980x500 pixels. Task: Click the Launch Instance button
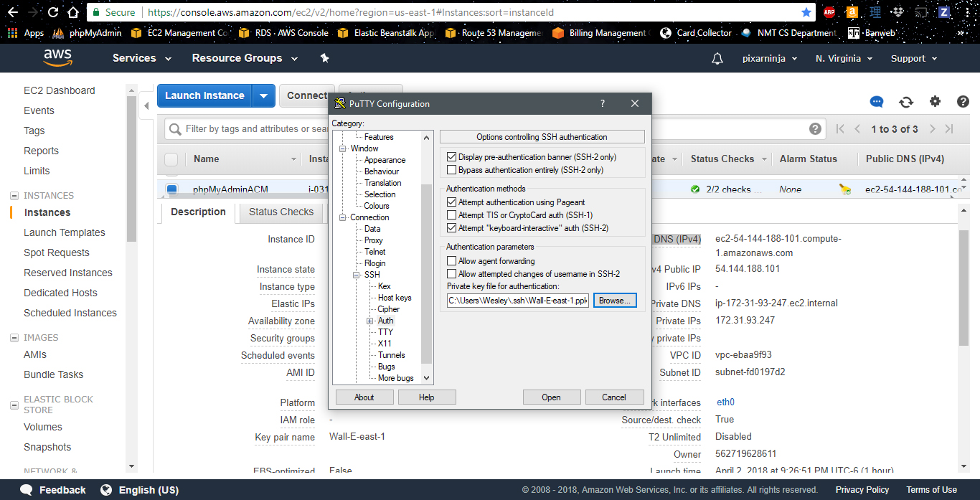(x=205, y=95)
